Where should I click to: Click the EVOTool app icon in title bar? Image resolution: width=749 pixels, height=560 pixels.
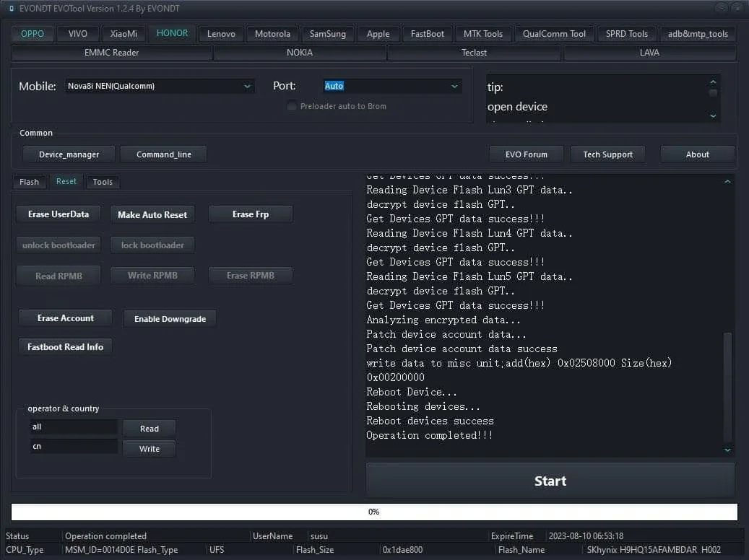[x=12, y=8]
